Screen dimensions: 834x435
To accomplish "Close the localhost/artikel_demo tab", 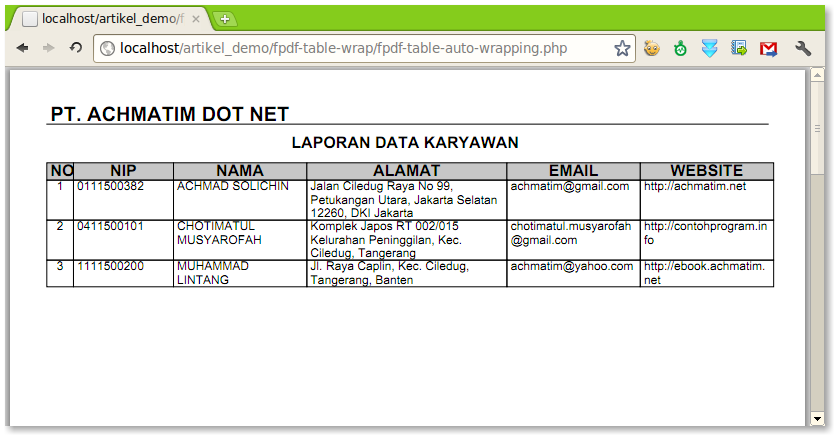I will point(195,19).
